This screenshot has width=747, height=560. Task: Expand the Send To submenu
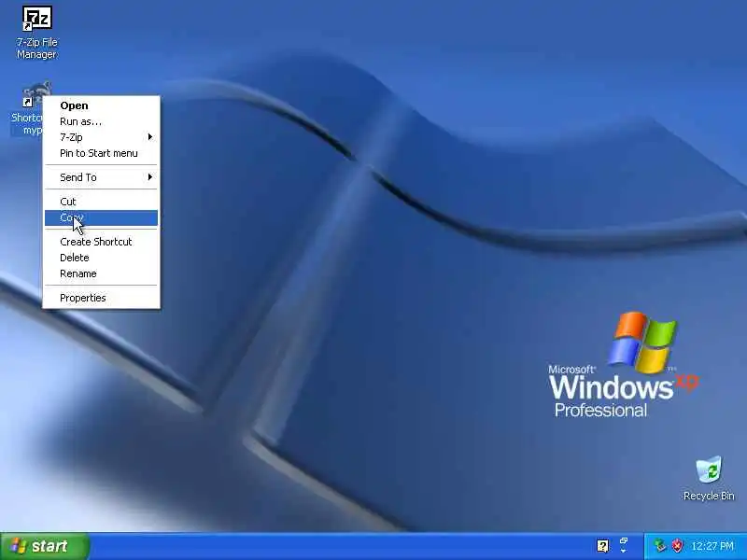[x=101, y=177]
